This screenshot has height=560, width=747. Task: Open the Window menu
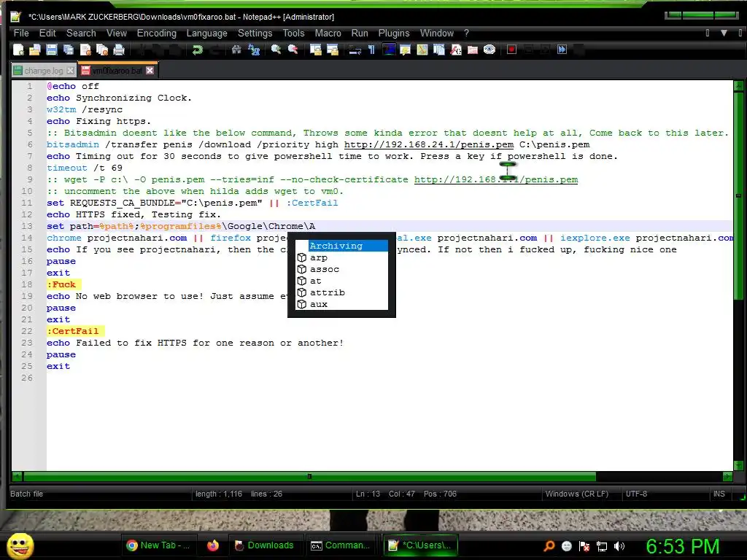coord(437,33)
